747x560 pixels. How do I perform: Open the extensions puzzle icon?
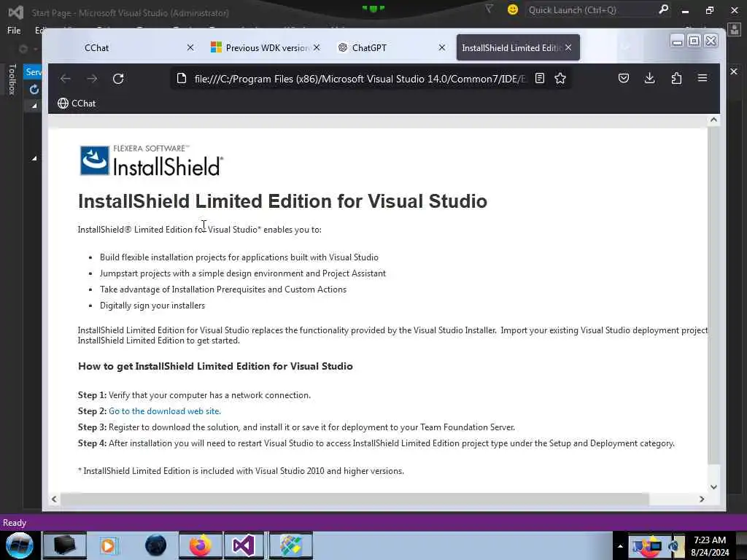tap(676, 78)
